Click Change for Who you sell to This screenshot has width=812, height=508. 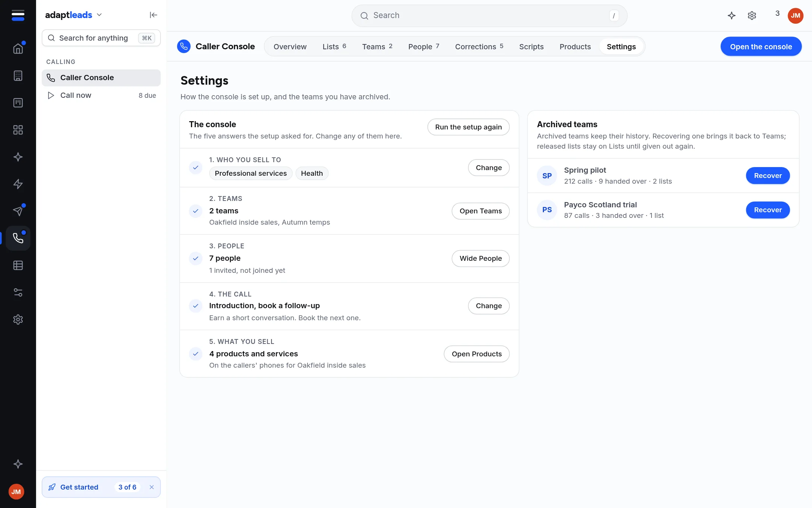point(489,168)
